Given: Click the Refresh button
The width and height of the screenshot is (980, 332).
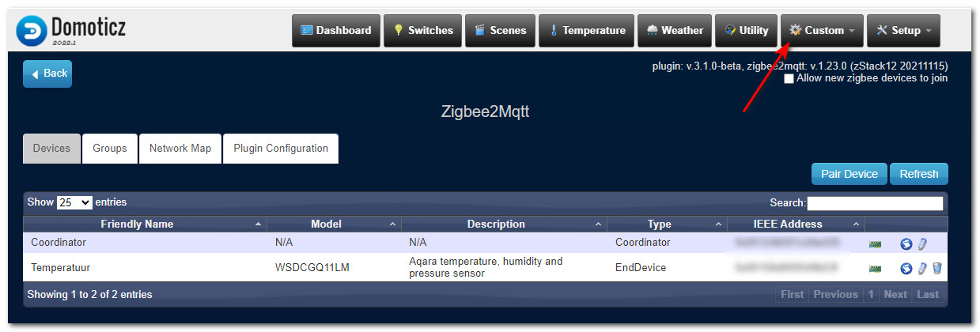Looking at the screenshot, I should click(x=919, y=174).
